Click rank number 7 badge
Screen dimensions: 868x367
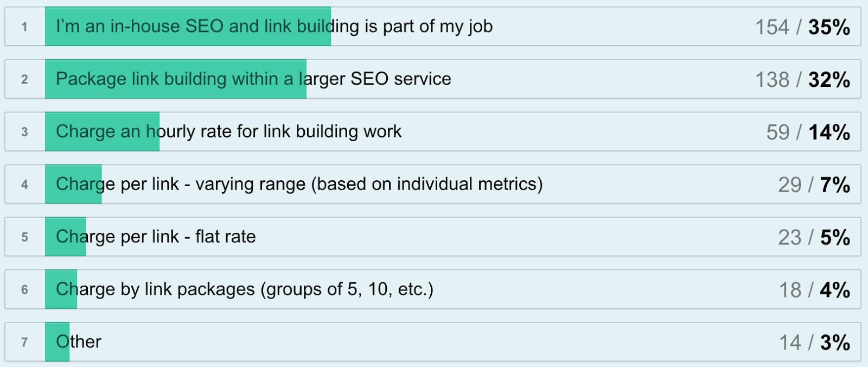24,343
